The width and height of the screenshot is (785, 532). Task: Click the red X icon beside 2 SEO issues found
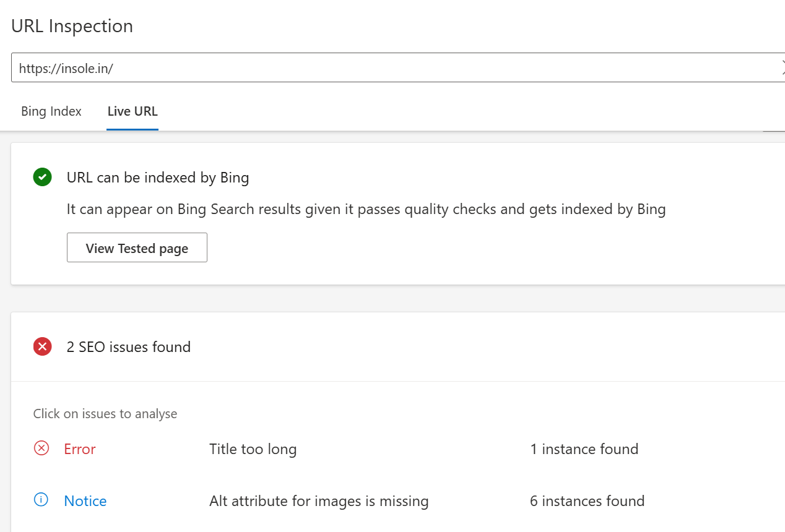pos(42,347)
